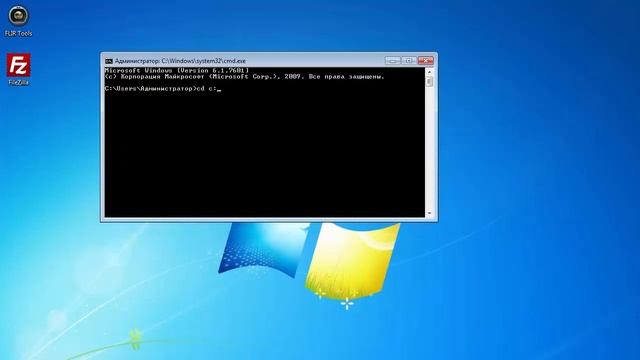Maximize the command prompt window
The width and height of the screenshot is (640, 360).
click(x=409, y=60)
